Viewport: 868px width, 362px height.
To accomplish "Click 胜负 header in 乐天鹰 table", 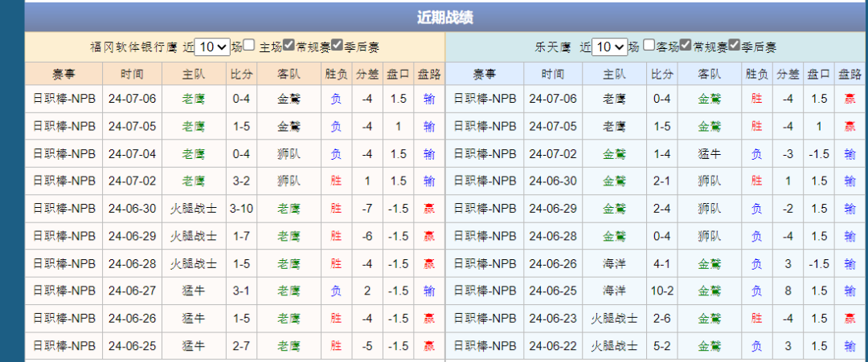I will pos(757,74).
